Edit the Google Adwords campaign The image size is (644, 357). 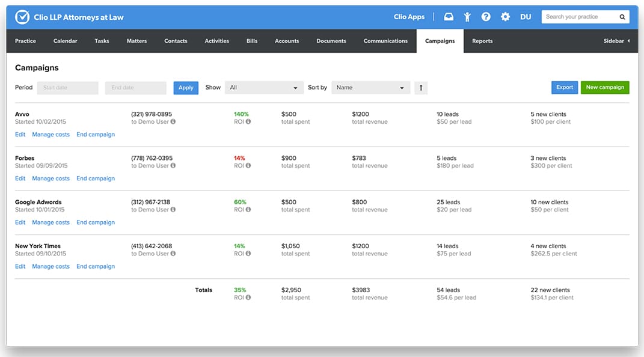(20, 222)
